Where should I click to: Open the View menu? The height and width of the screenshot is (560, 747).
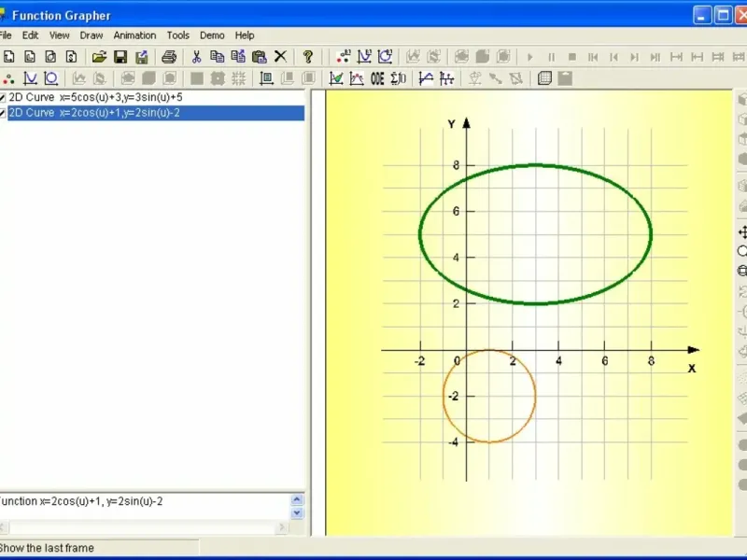click(x=60, y=35)
